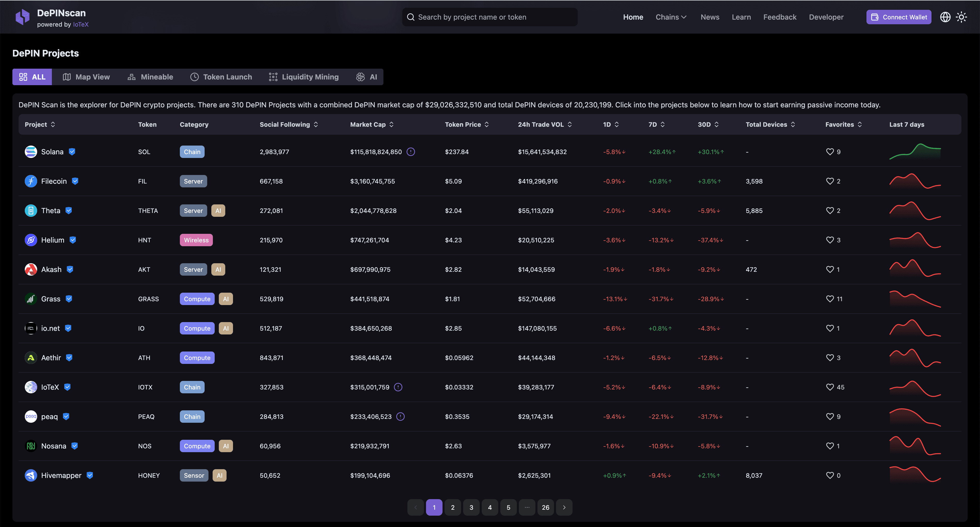Expand the Chains dropdown menu
The height and width of the screenshot is (527, 980).
click(x=671, y=17)
